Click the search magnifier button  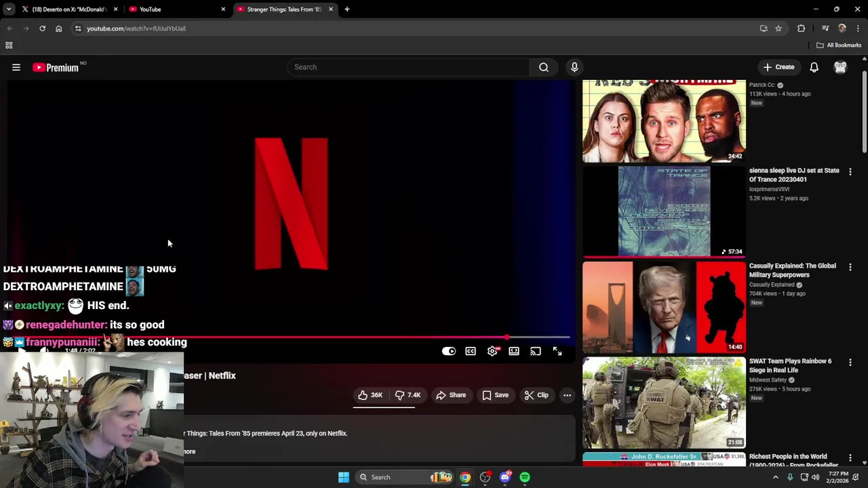544,67
